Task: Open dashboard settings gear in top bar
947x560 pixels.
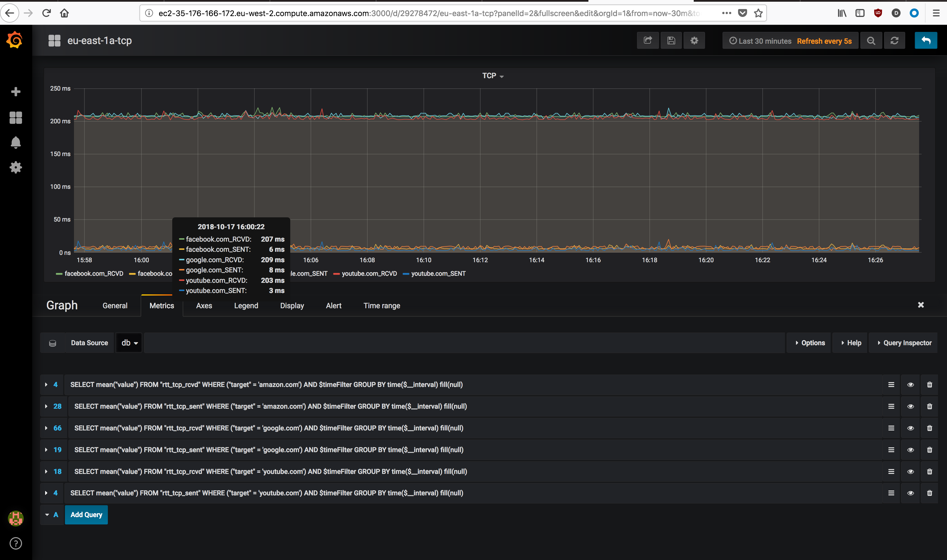Action: click(x=694, y=41)
